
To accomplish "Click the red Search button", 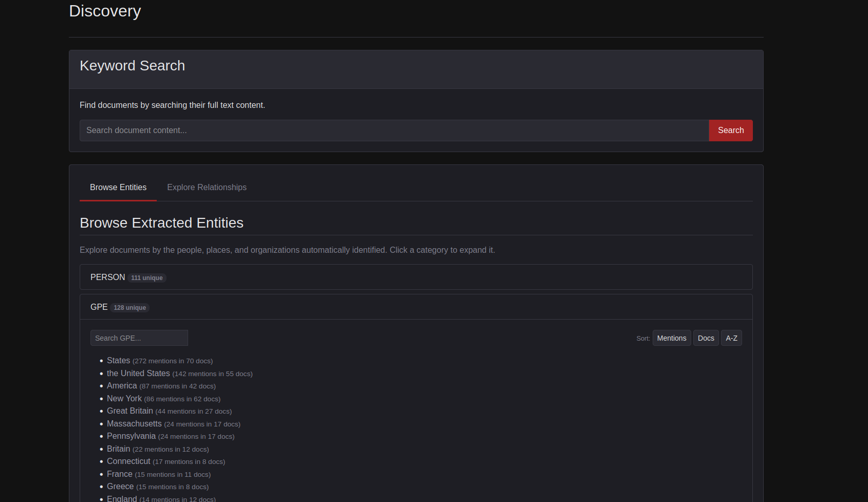I will pyautogui.click(x=730, y=131).
